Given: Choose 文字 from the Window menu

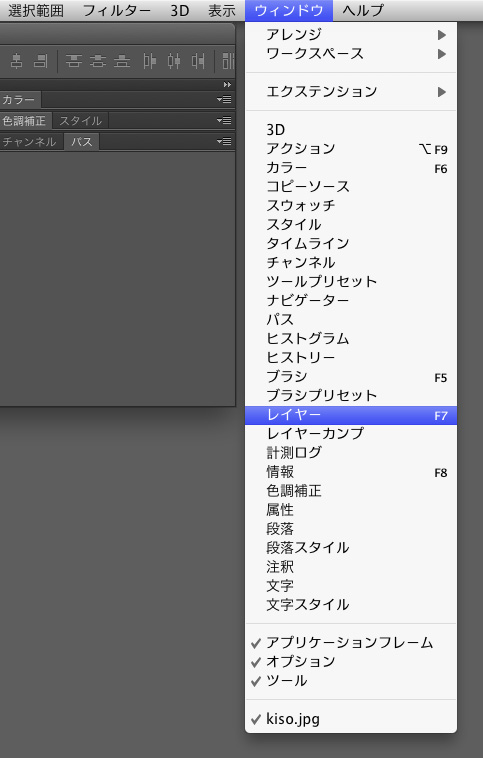Looking at the screenshot, I should click(x=351, y=586).
